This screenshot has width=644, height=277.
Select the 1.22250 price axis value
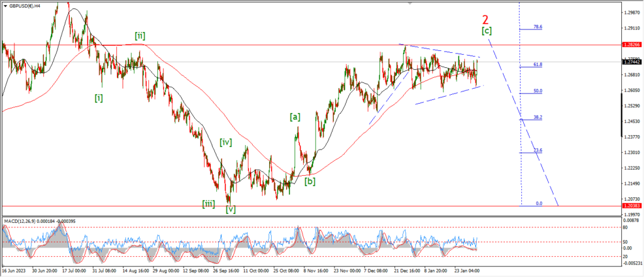click(633, 168)
